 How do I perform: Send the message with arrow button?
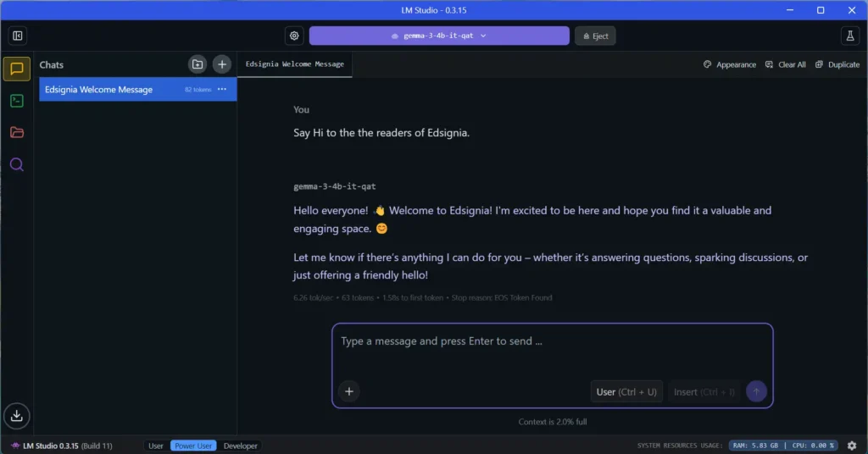pyautogui.click(x=756, y=391)
